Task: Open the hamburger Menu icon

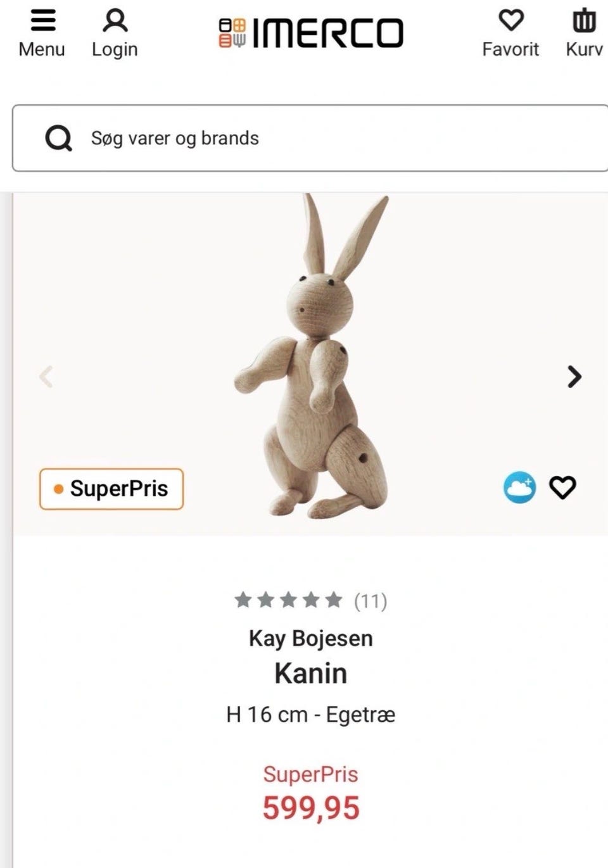Action: (42, 21)
